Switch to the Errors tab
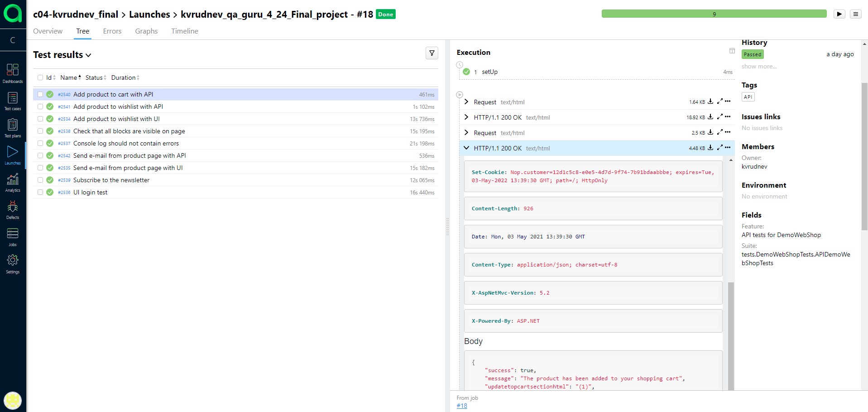 (112, 31)
